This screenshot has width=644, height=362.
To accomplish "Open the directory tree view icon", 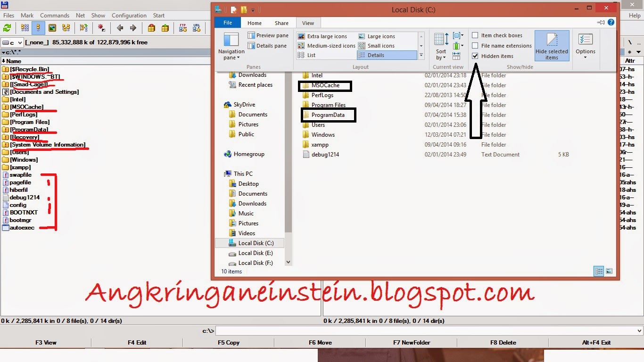I will pos(67,28).
